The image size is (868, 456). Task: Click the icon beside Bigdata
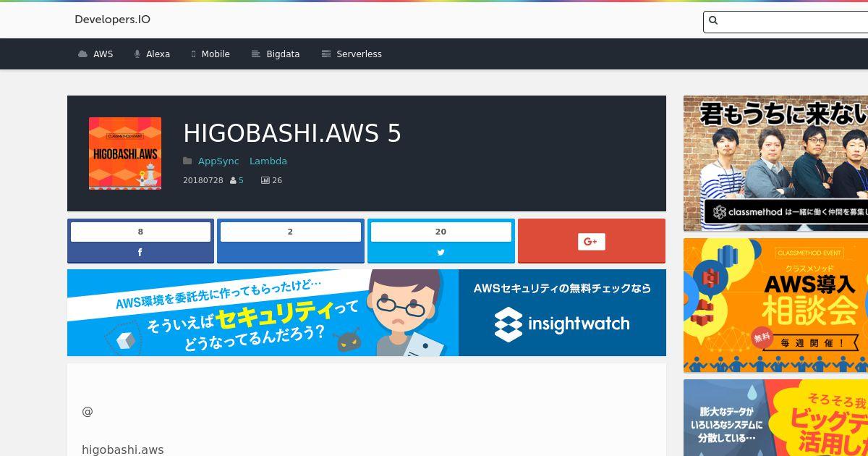click(255, 54)
